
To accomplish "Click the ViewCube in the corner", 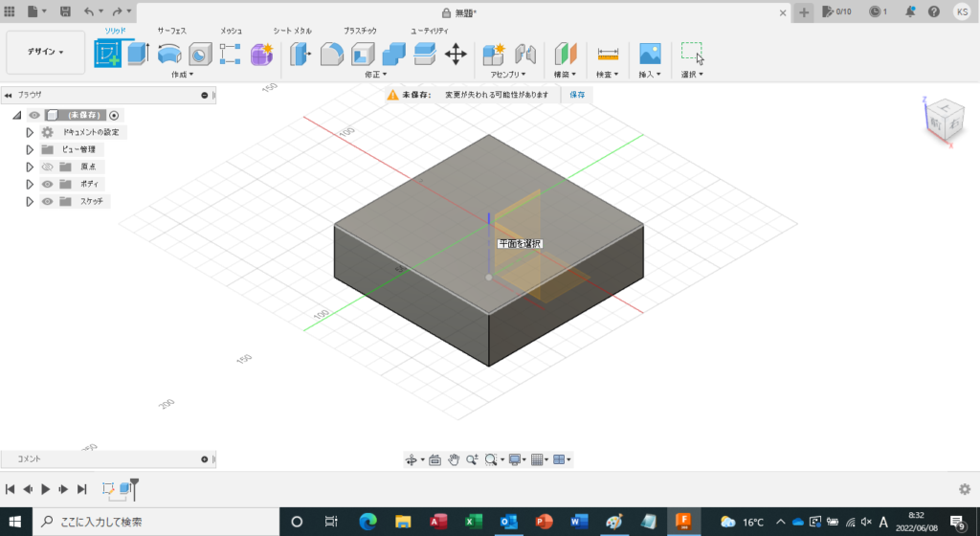I will point(944,121).
